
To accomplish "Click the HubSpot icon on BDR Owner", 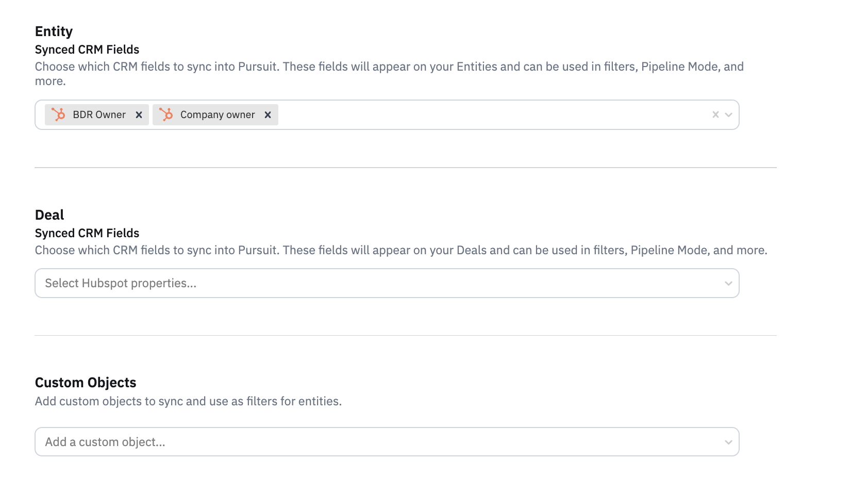I will 58,114.
